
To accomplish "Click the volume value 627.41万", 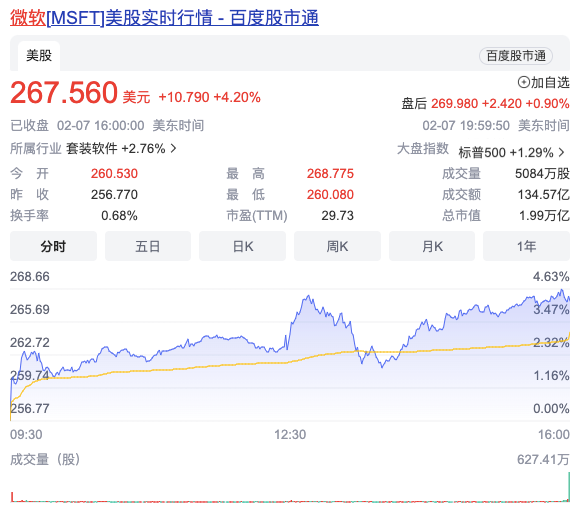I will 543,460.
